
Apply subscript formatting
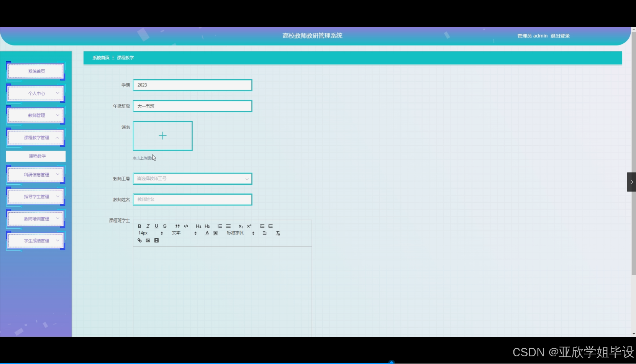coord(241,226)
